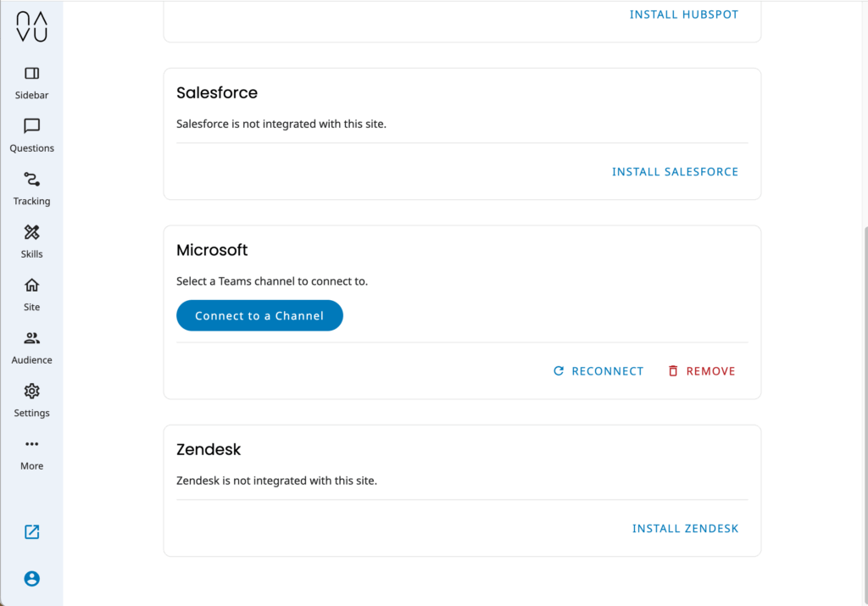Remove the Microsoft integration
Image resolution: width=868 pixels, height=606 pixels.
[x=701, y=371]
